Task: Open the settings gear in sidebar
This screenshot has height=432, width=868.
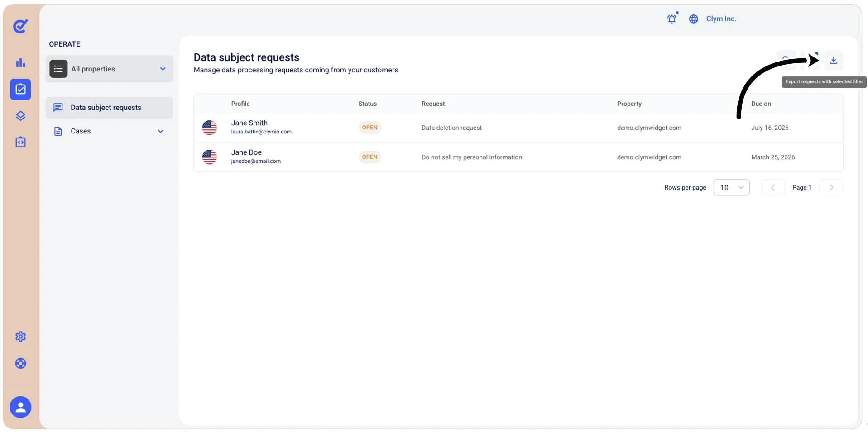Action: tap(20, 337)
